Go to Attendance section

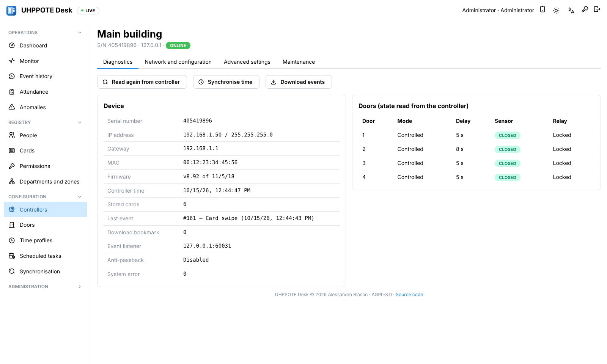click(x=45, y=92)
